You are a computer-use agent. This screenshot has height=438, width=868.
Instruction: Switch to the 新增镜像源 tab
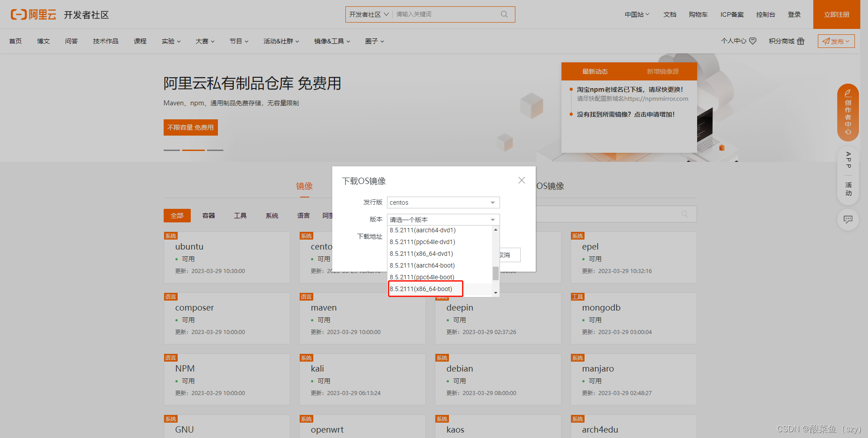tap(663, 71)
